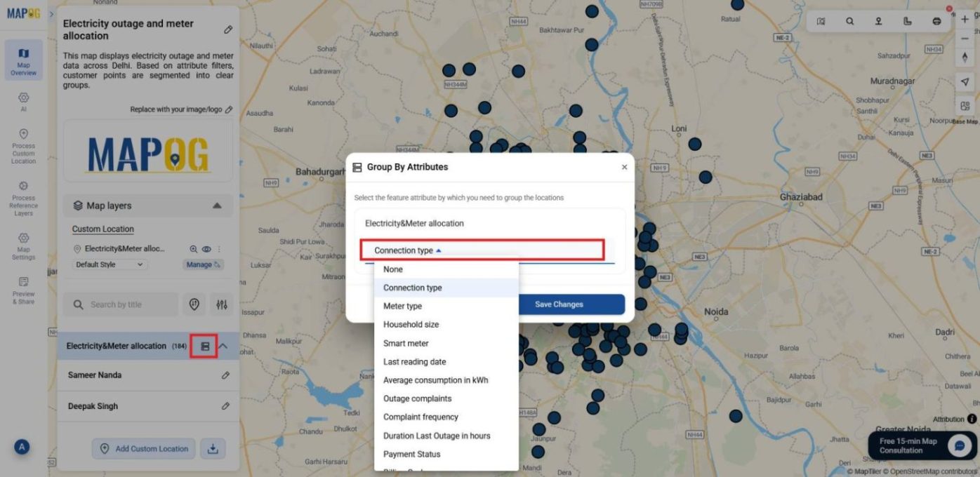This screenshot has width=980, height=477.
Task: Click the zoom-to-layer magnifier for Electricity&Meter layer
Action: 192,249
